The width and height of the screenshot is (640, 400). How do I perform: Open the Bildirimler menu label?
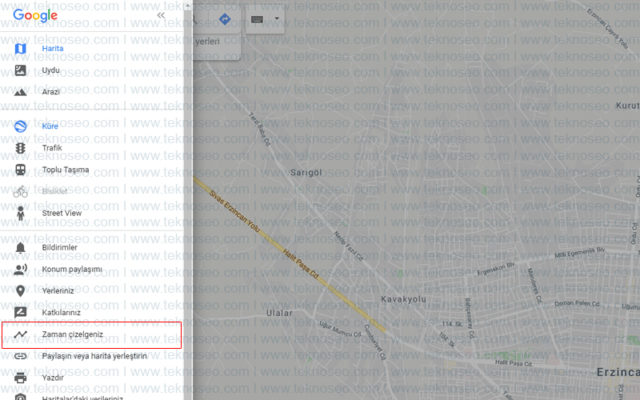60,247
